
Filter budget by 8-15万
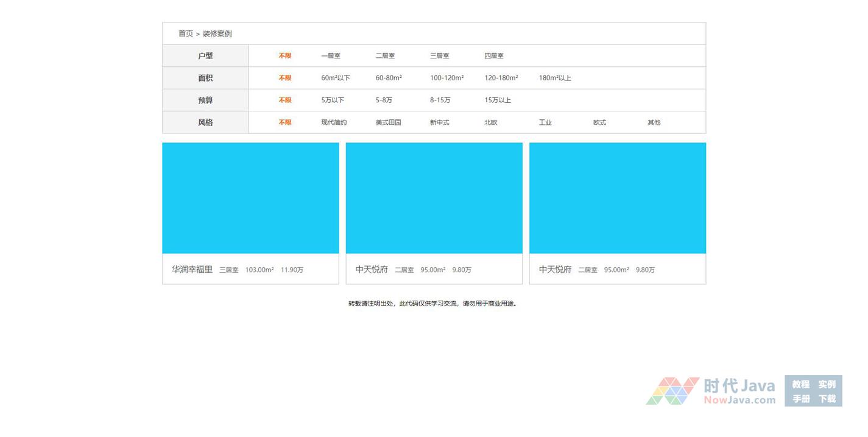coord(440,100)
